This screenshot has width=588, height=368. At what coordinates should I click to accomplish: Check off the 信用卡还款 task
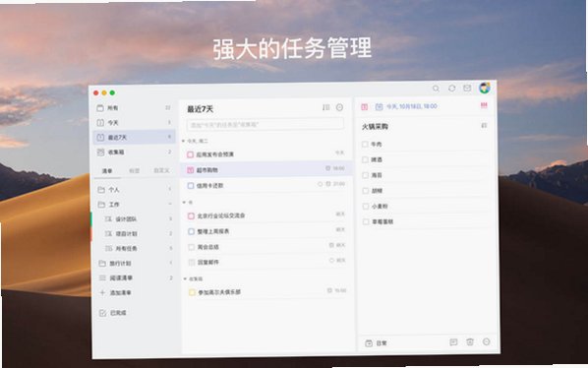tap(191, 186)
